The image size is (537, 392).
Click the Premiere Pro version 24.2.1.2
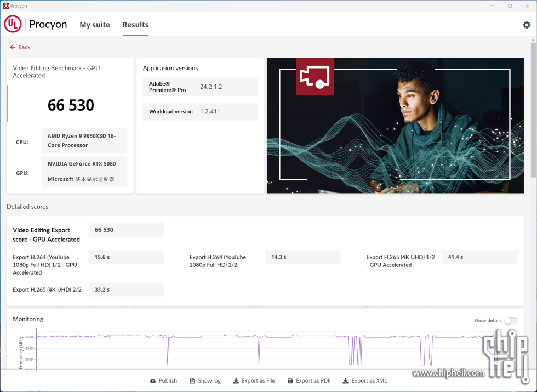click(211, 87)
